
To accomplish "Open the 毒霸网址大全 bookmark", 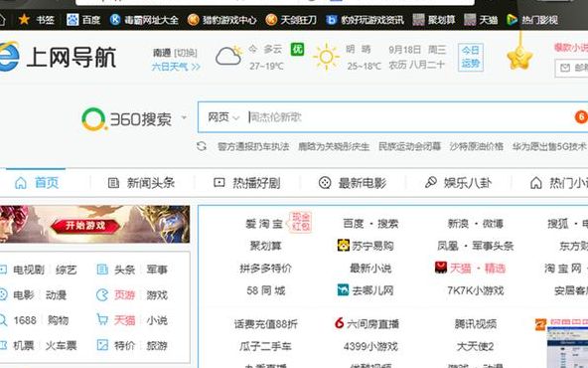I will (144, 20).
